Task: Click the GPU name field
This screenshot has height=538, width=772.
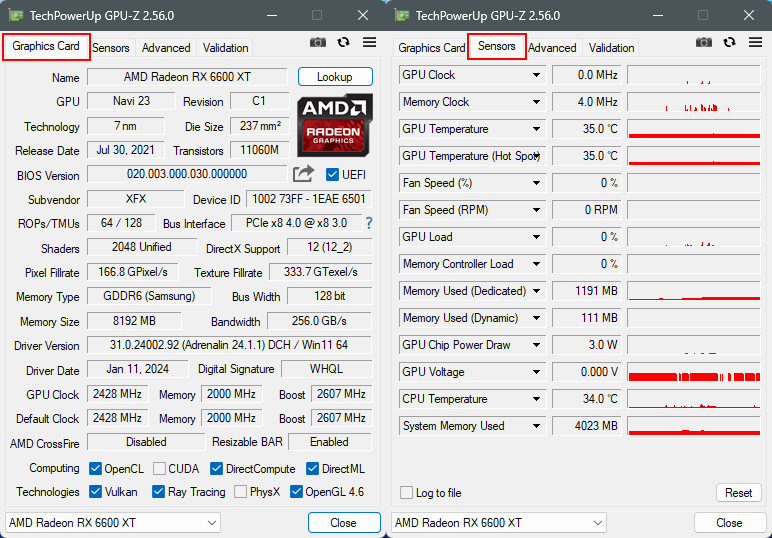Action: 187,77
